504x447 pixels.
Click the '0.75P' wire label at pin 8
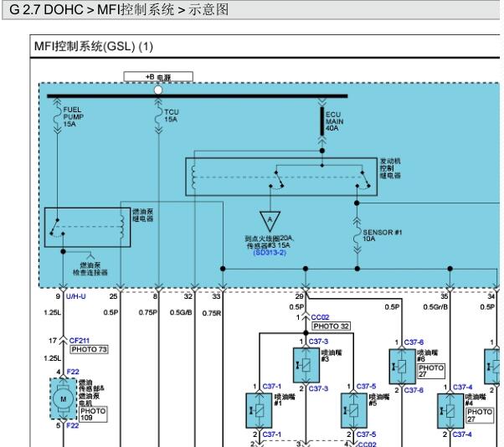click(148, 312)
